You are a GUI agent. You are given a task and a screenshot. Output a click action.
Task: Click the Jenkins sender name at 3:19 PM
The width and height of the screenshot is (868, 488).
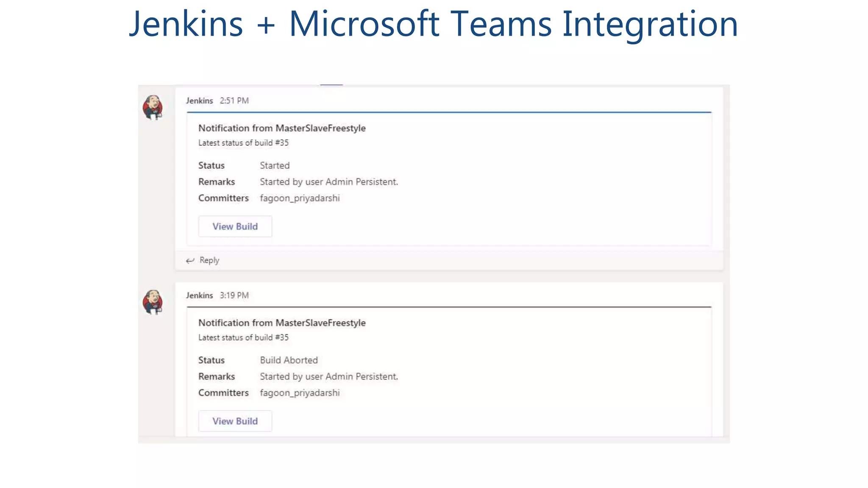(199, 295)
